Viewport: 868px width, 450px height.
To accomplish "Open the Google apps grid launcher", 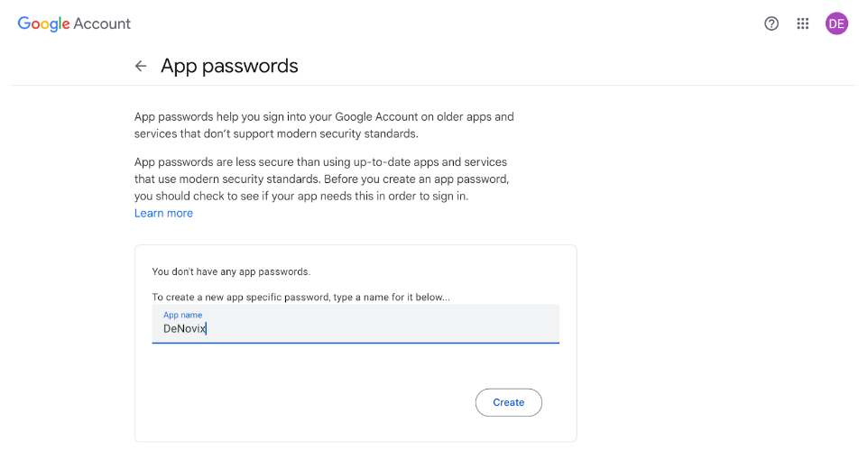I will point(803,23).
